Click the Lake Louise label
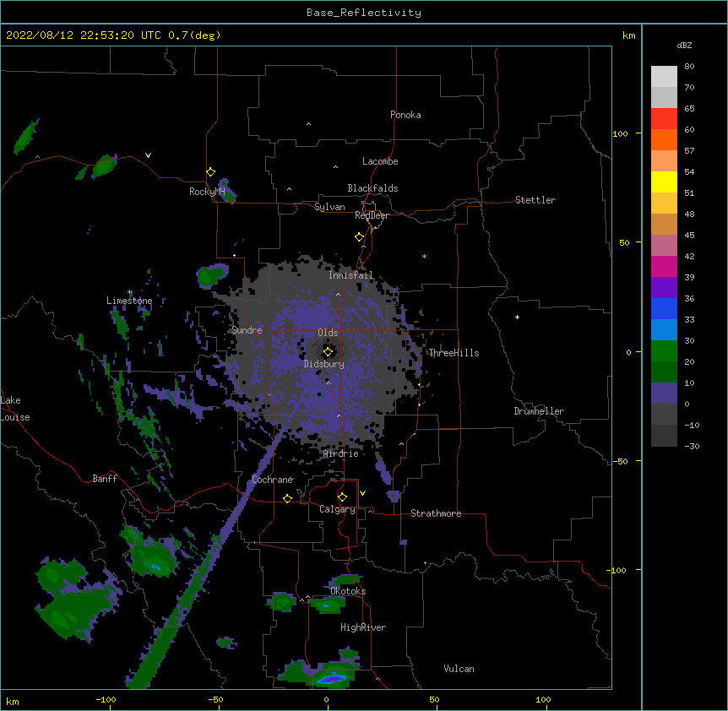The height and width of the screenshot is (711, 728). click(15, 409)
